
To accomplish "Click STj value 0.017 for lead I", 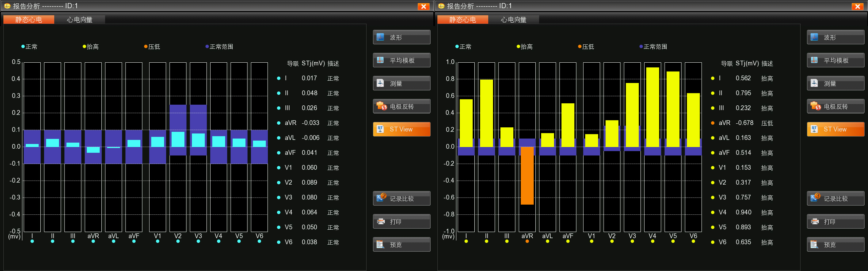I will click(x=309, y=78).
